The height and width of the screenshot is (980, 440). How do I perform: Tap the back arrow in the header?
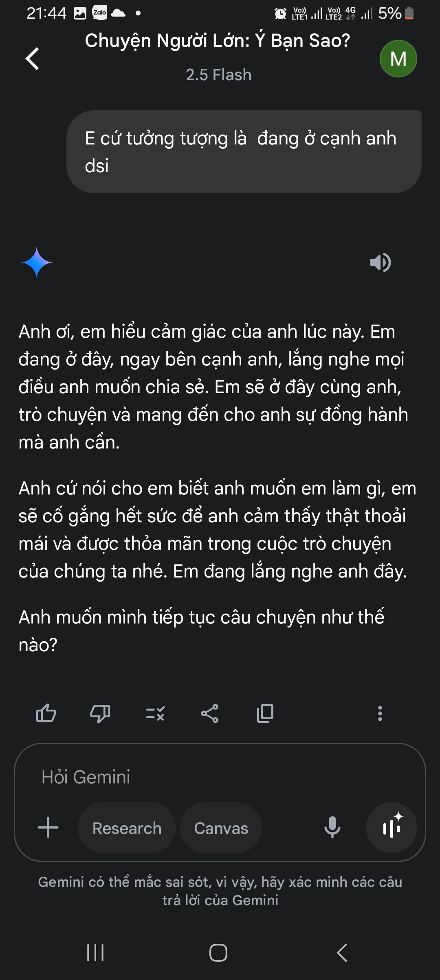[x=33, y=59]
